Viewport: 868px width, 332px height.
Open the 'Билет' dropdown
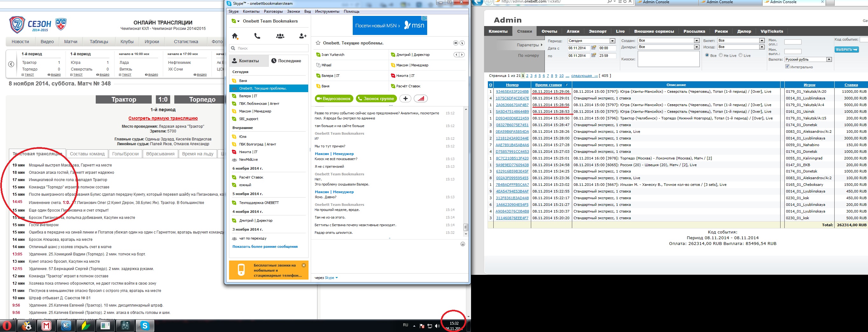[741, 40]
